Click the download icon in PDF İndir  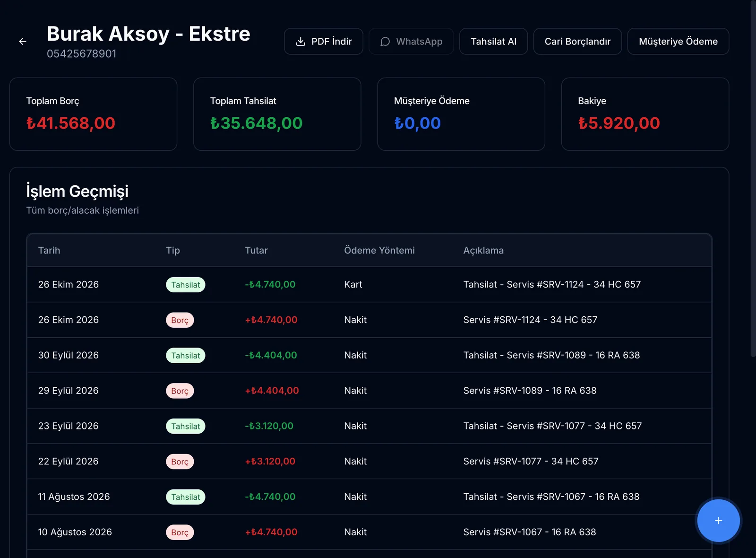pos(301,42)
